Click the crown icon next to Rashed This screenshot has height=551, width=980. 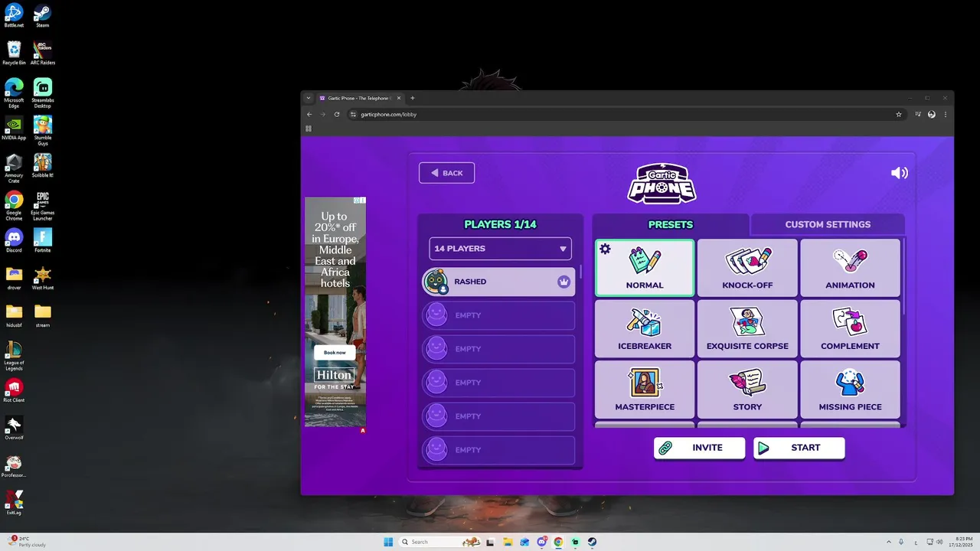click(x=563, y=282)
